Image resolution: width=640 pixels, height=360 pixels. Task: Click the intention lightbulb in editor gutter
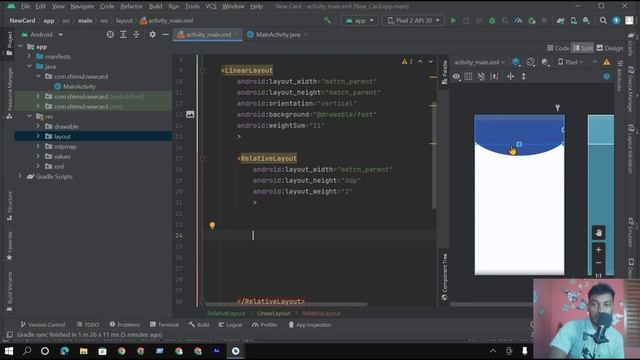212,225
